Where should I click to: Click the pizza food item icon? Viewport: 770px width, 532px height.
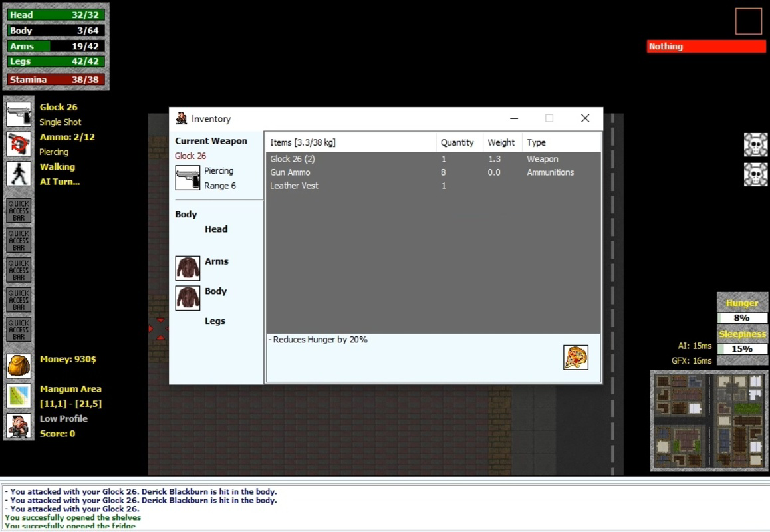click(x=576, y=358)
